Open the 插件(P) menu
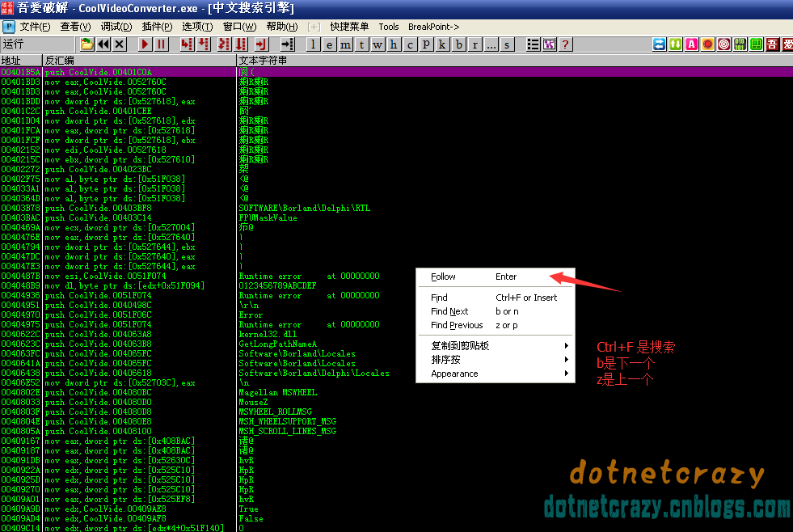The image size is (793, 532). pos(157,27)
